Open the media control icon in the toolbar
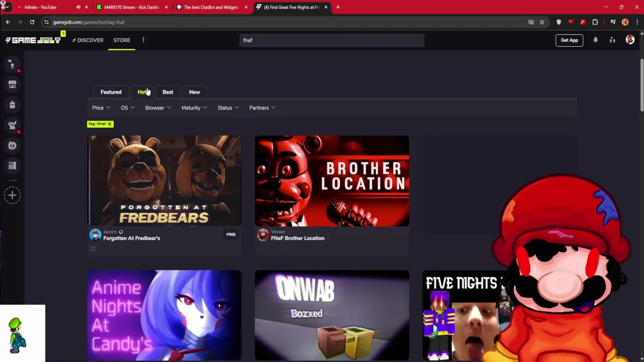Viewport: 644px width, 362px height. tap(613, 22)
